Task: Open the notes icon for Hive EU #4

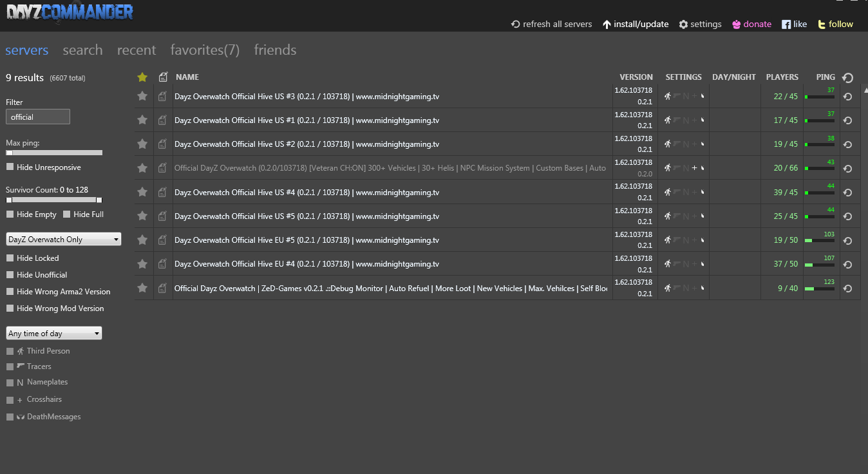Action: click(163, 264)
